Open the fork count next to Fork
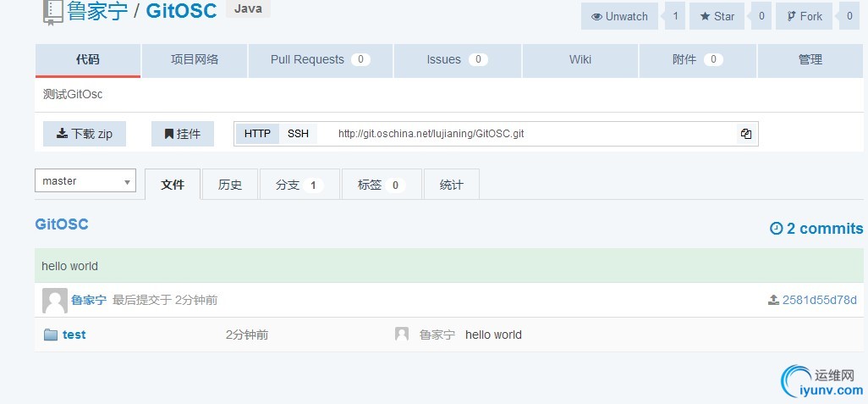 point(849,16)
